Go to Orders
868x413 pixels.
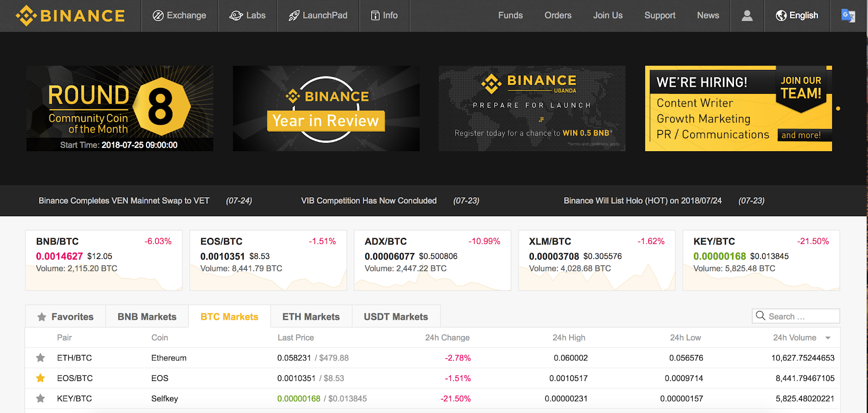pos(558,16)
